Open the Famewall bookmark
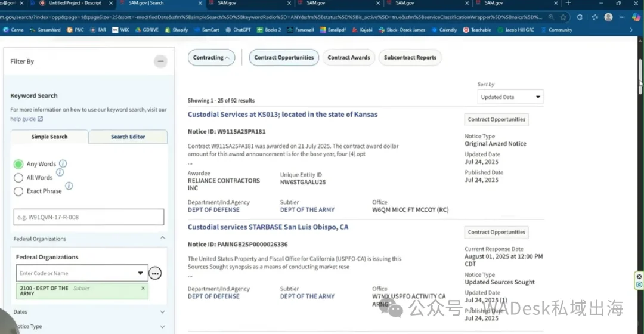Screen dimensions: 644x334 click(300, 30)
